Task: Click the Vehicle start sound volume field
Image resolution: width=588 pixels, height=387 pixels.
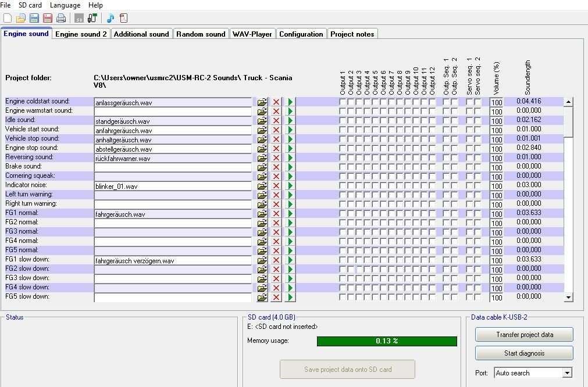Action: tap(496, 130)
